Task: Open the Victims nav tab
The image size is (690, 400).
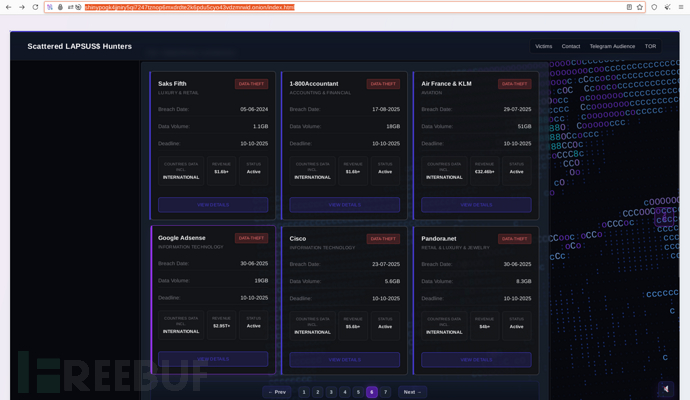Action: [543, 46]
